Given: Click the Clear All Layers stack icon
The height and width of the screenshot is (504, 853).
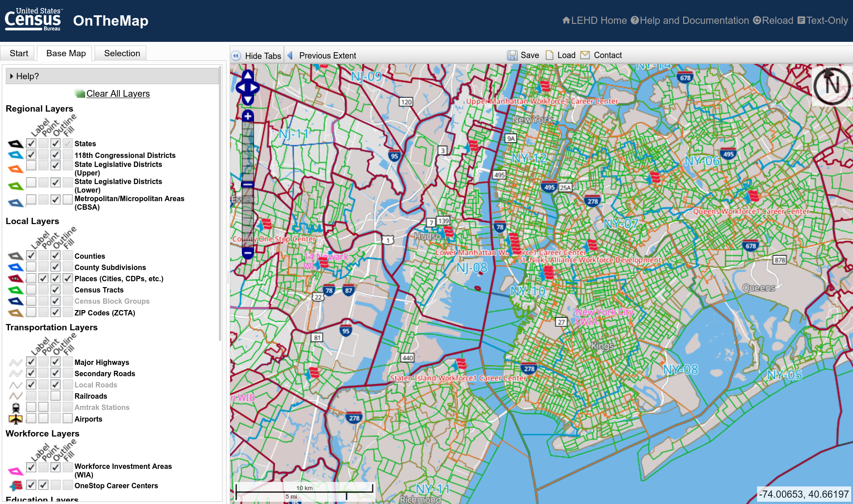Looking at the screenshot, I should [x=80, y=94].
